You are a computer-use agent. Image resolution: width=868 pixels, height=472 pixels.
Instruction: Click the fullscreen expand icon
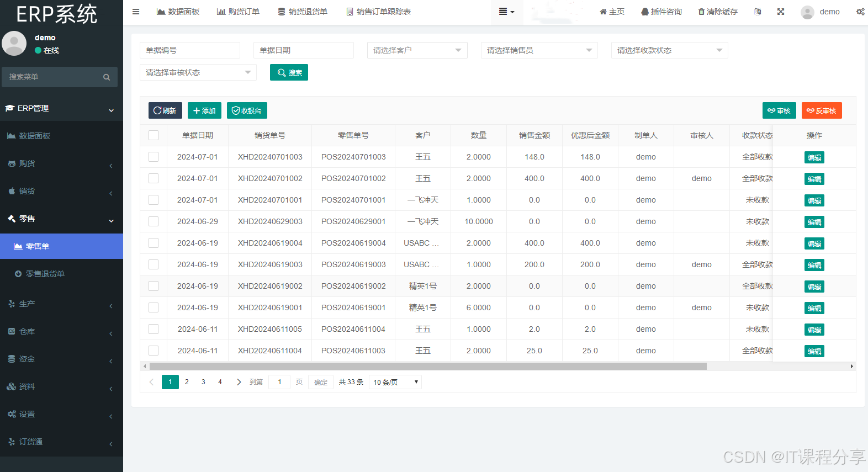click(x=781, y=12)
